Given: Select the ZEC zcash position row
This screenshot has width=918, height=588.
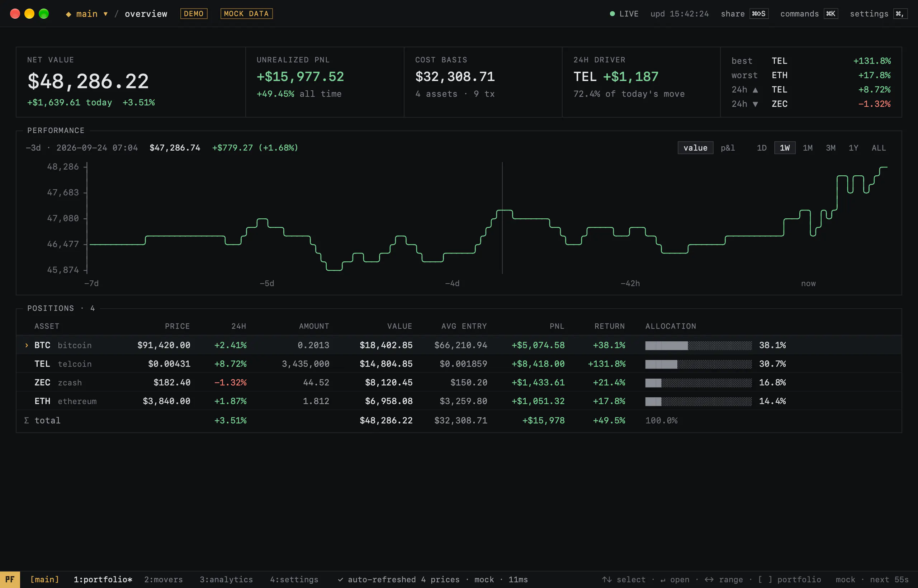Looking at the screenshot, I should tap(459, 382).
